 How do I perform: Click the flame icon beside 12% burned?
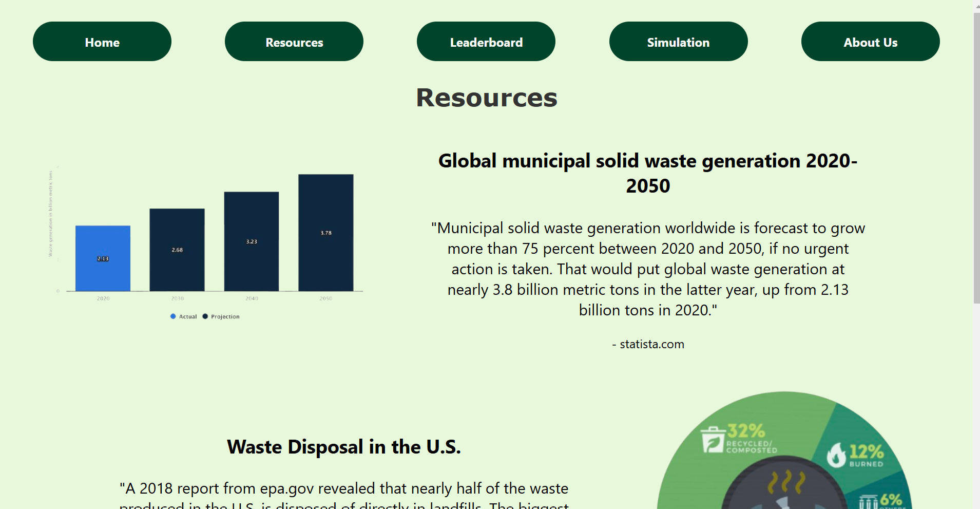(836, 455)
